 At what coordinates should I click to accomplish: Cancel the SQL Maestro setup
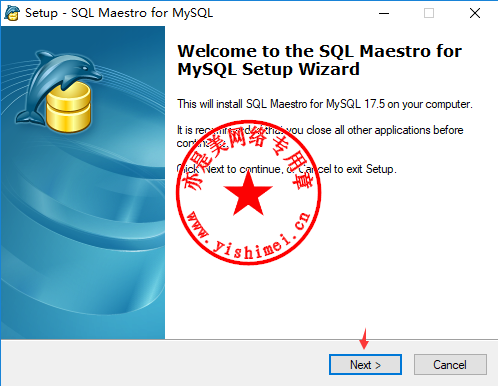pos(450,365)
